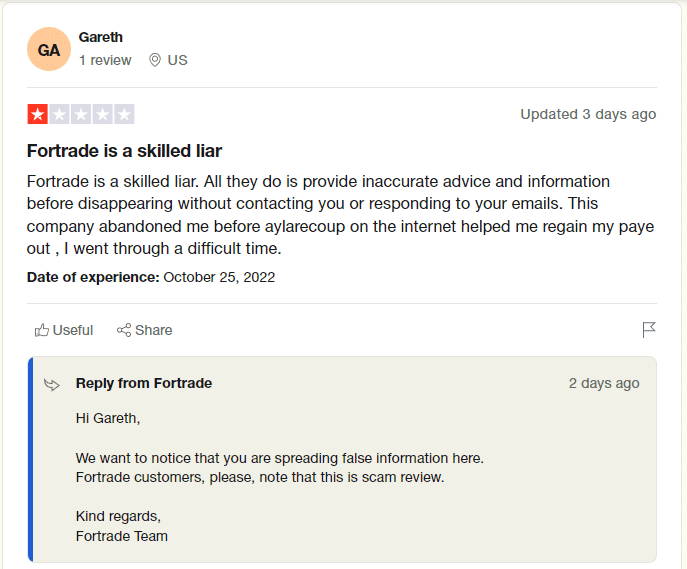Screen dimensions: 687x569
Task: Flag this review using flag icon
Action: (648, 330)
